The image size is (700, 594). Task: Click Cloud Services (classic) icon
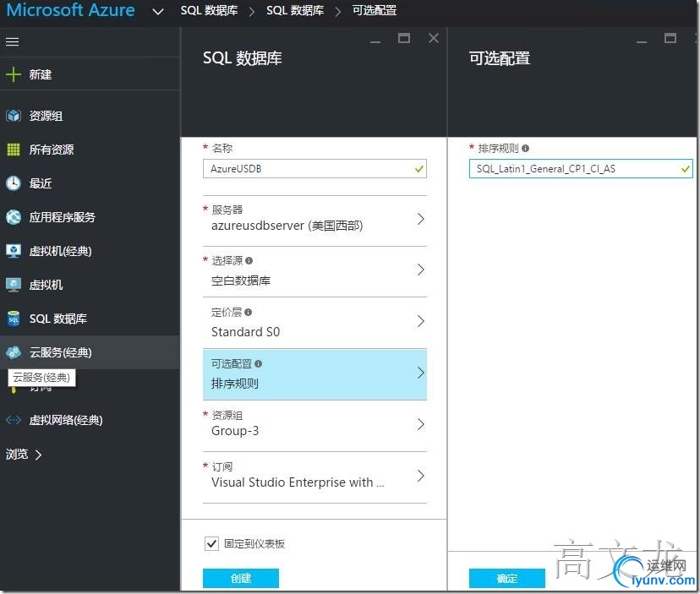pos(14,352)
